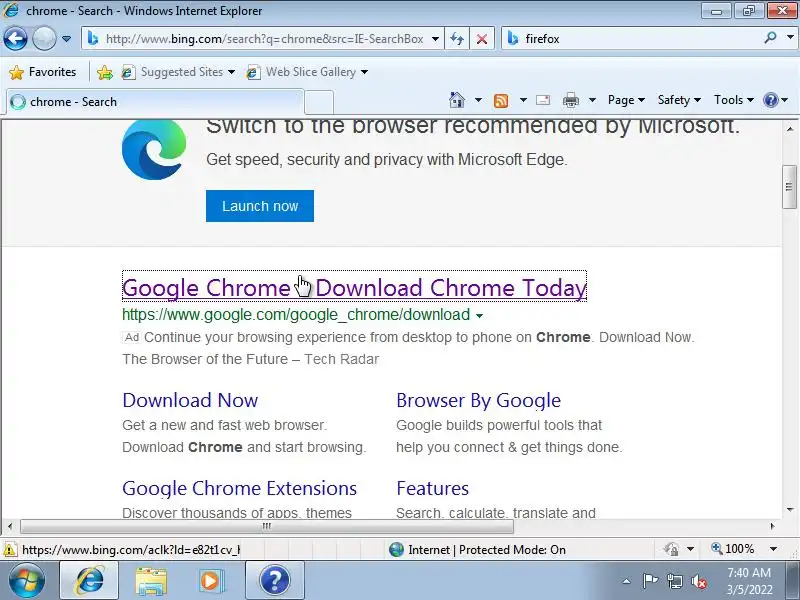
Task: Select the chrome - Search tab
Action: tap(156, 102)
